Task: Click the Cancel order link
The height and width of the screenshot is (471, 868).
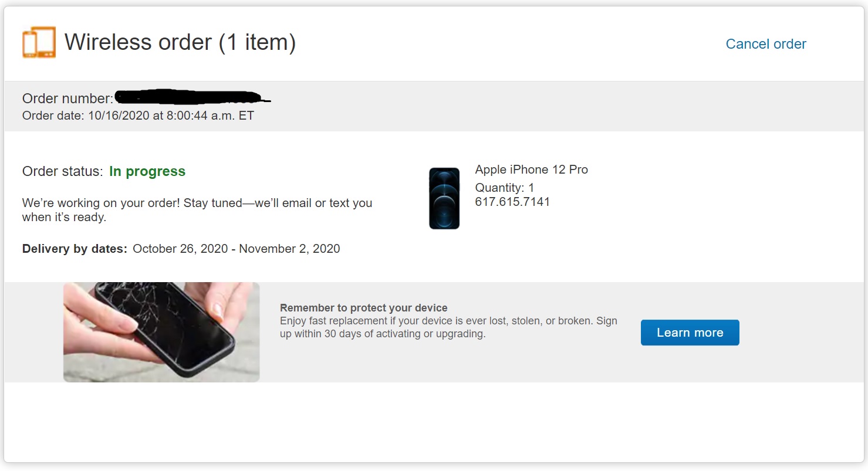Action: (x=766, y=44)
